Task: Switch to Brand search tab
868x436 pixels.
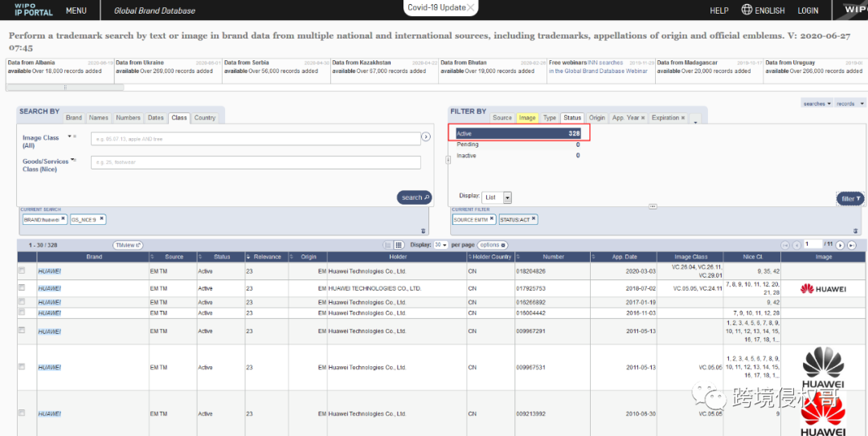Action: click(74, 118)
